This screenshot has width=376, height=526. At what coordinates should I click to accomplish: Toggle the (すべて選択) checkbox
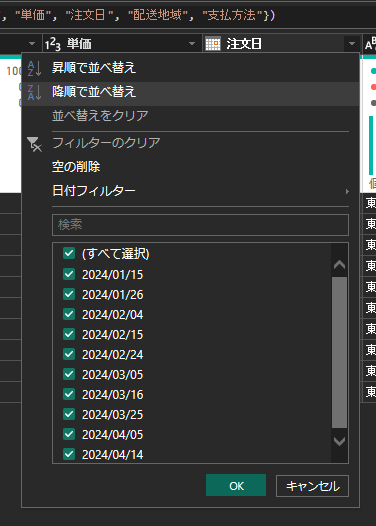(69, 253)
